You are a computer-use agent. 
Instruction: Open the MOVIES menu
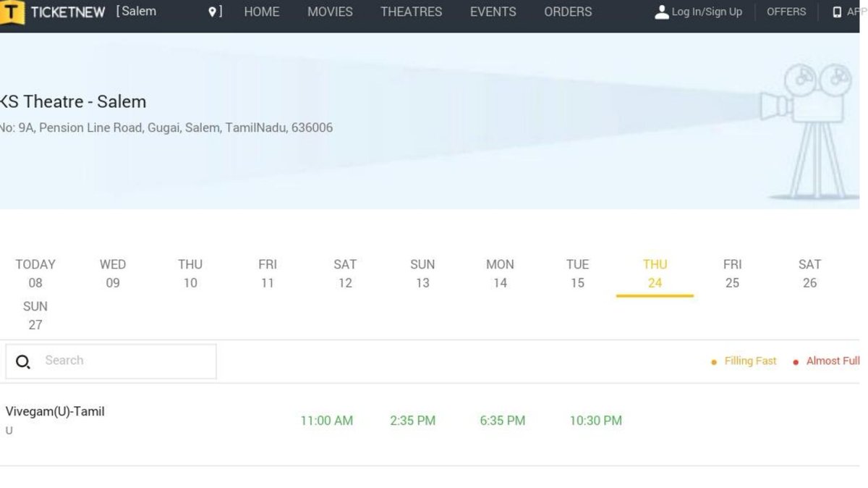pyautogui.click(x=330, y=12)
